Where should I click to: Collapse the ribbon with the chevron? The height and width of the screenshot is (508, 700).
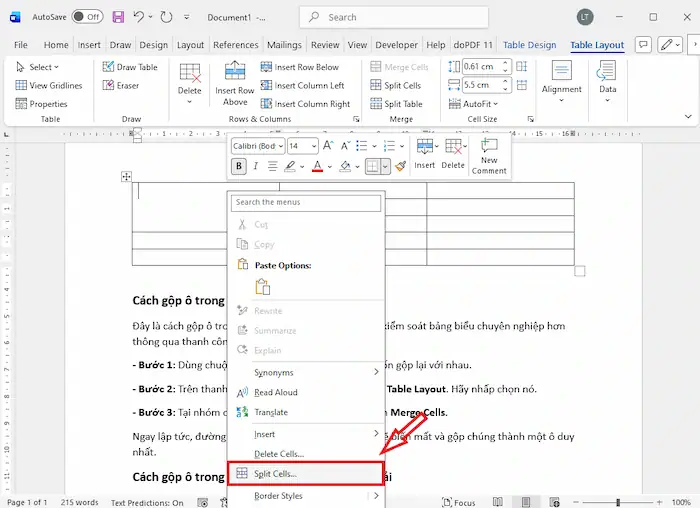point(688,117)
